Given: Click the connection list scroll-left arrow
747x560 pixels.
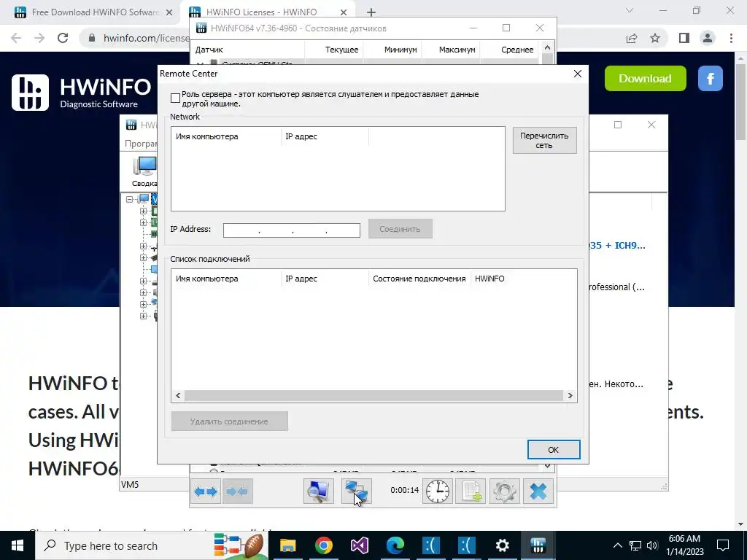Looking at the screenshot, I should coord(178,396).
